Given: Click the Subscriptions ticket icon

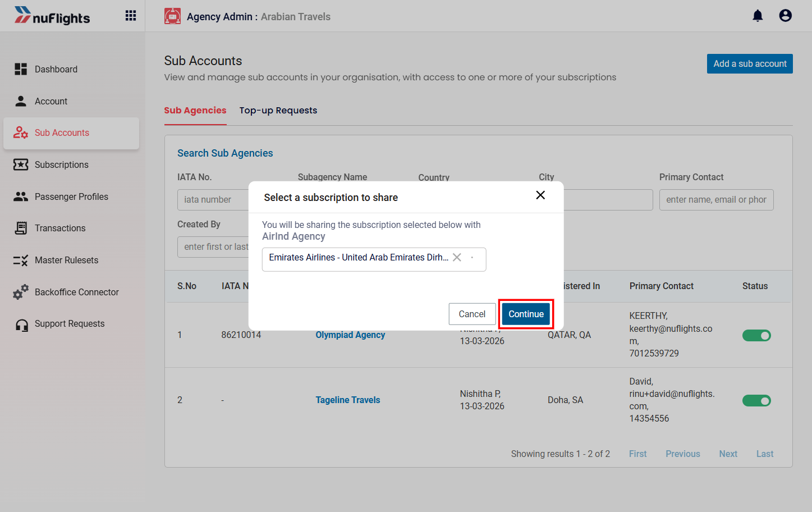Looking at the screenshot, I should [x=21, y=164].
